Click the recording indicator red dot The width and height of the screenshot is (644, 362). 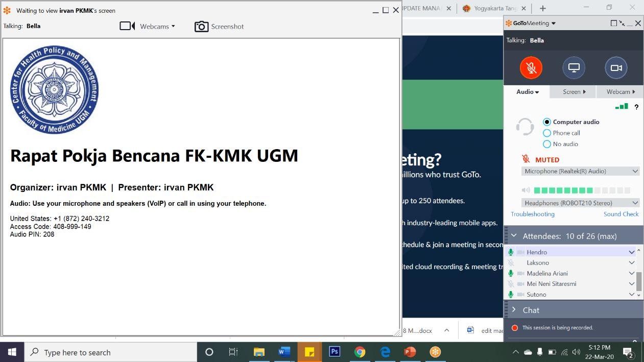[514, 327]
